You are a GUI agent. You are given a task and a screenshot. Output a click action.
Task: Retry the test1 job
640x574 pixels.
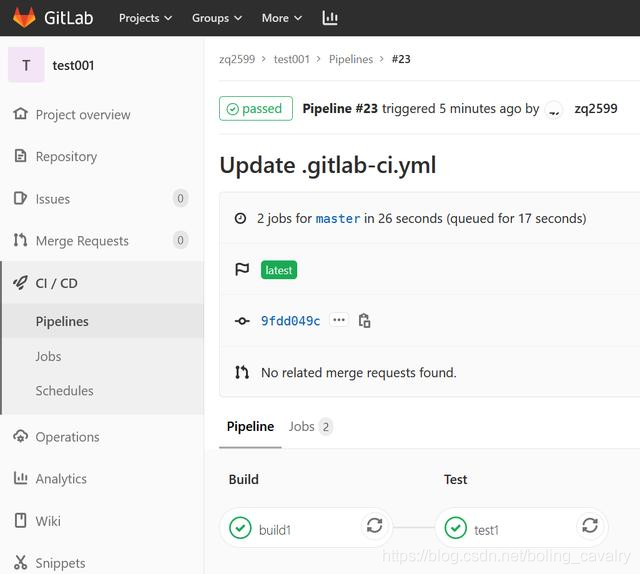pos(590,525)
